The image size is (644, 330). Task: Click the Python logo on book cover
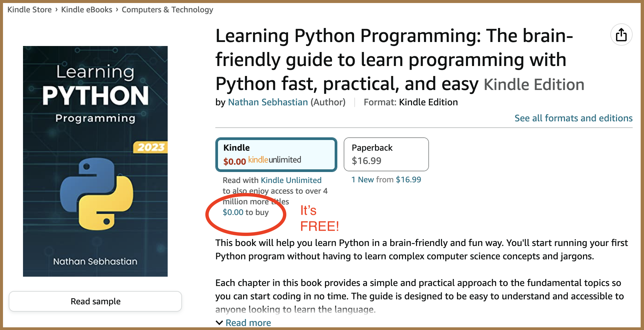pyautogui.click(x=97, y=194)
